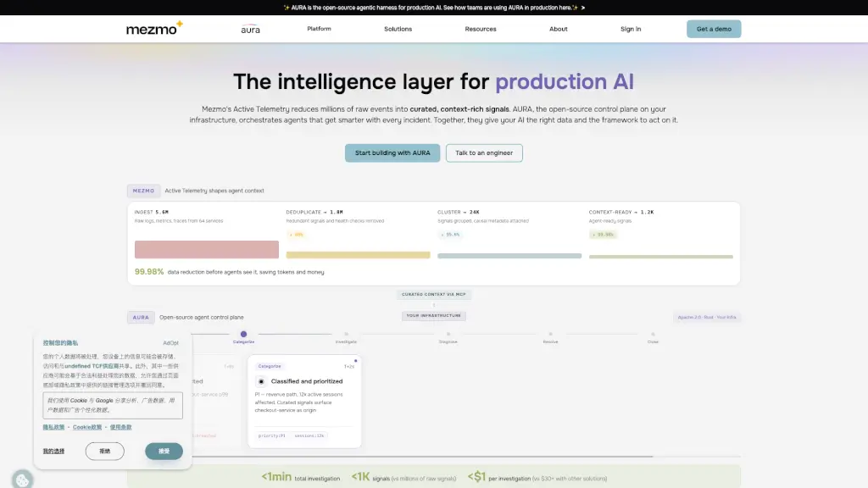Click Start building with AURA

tap(392, 152)
